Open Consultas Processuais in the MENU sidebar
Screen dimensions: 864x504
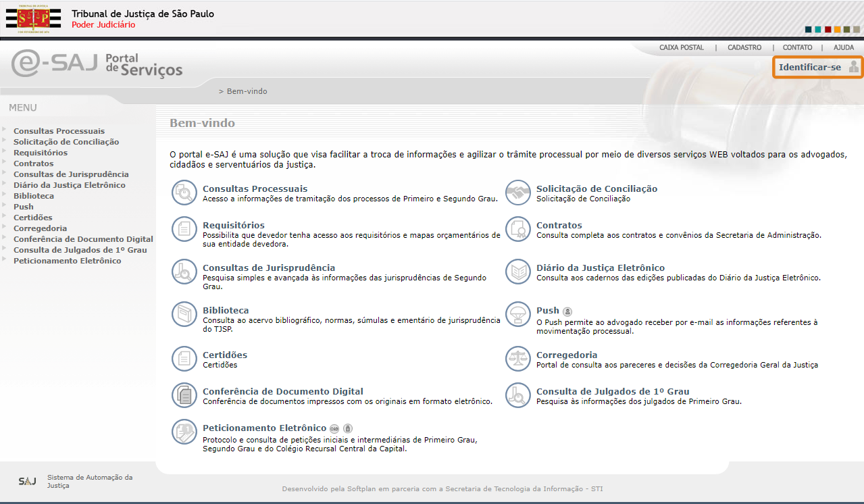(x=59, y=131)
